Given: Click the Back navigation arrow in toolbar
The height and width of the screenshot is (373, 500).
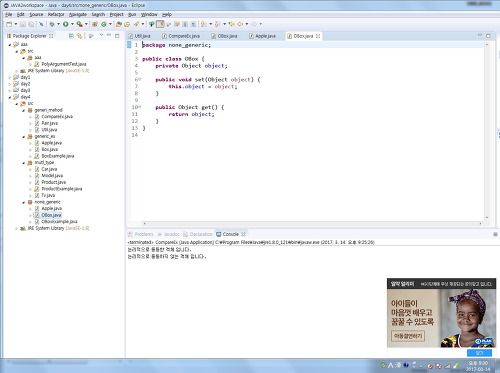Looking at the screenshot, I should click(x=240, y=24).
